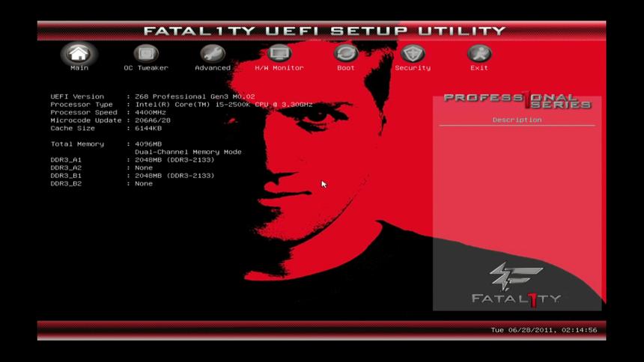Click the Processor Type label
644x362 pixels.
(82, 104)
